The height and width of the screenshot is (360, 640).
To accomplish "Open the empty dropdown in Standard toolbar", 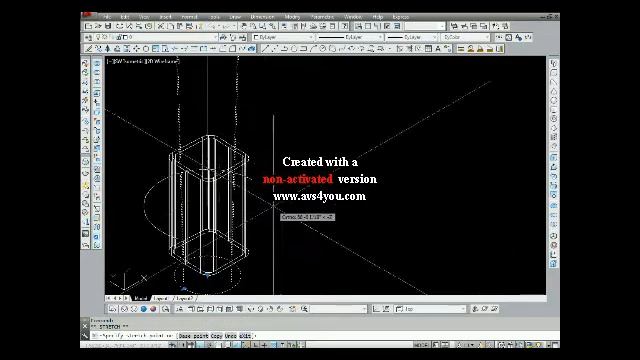I will (x=424, y=26).
